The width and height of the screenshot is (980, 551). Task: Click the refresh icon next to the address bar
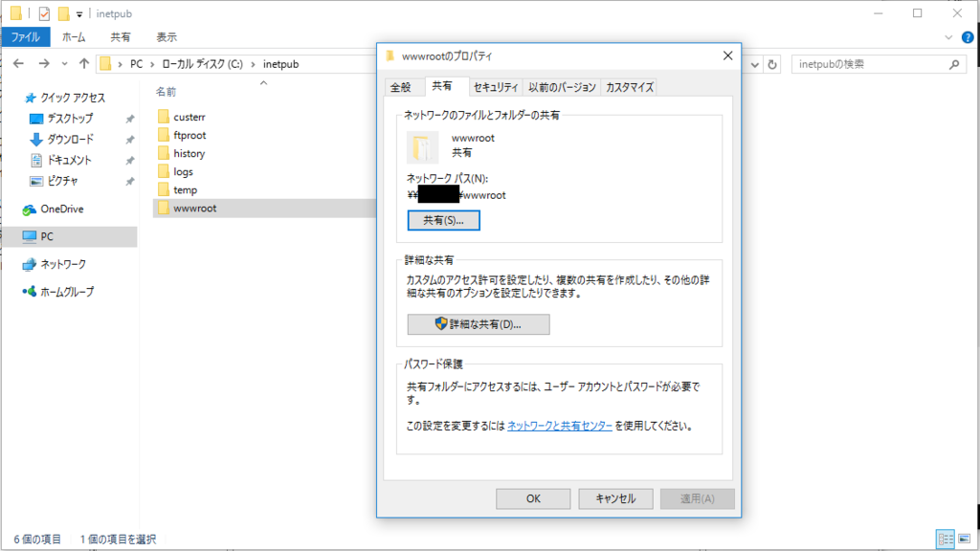(773, 64)
